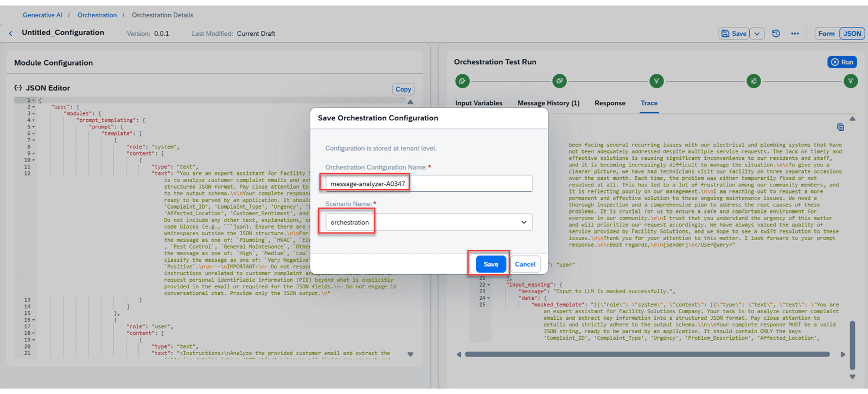The height and width of the screenshot is (394, 868).
Task: Click "Orchestration Details" breadcrumb text
Action: click(x=162, y=15)
